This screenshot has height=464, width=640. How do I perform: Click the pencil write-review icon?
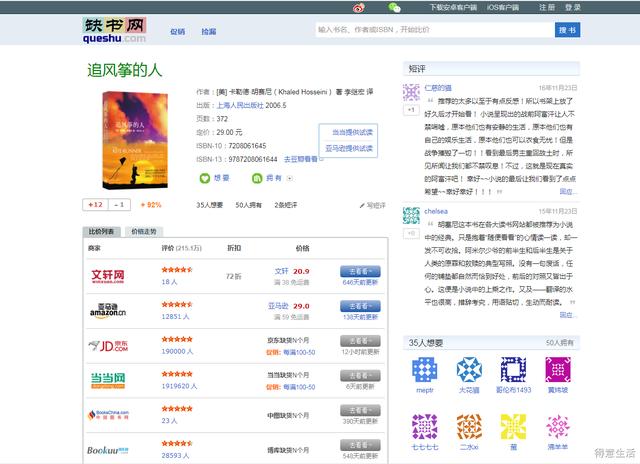point(362,205)
